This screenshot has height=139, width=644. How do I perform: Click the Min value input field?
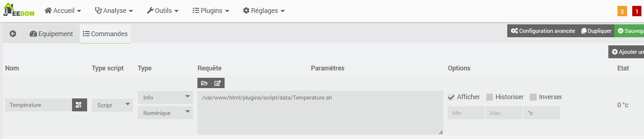pos(466,113)
